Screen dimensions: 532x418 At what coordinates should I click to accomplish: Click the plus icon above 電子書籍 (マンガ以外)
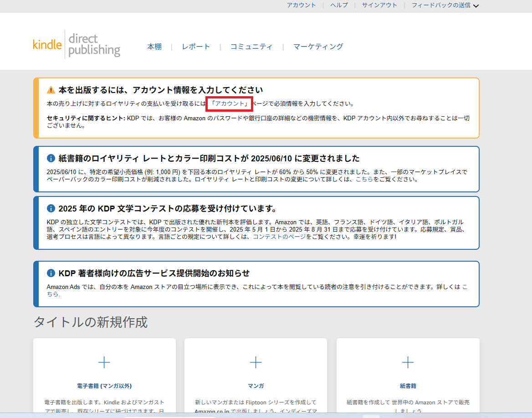point(104,363)
